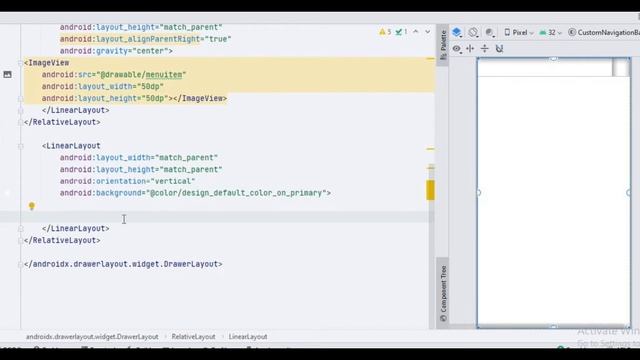Open the Pixel device dropdown

pos(519,32)
